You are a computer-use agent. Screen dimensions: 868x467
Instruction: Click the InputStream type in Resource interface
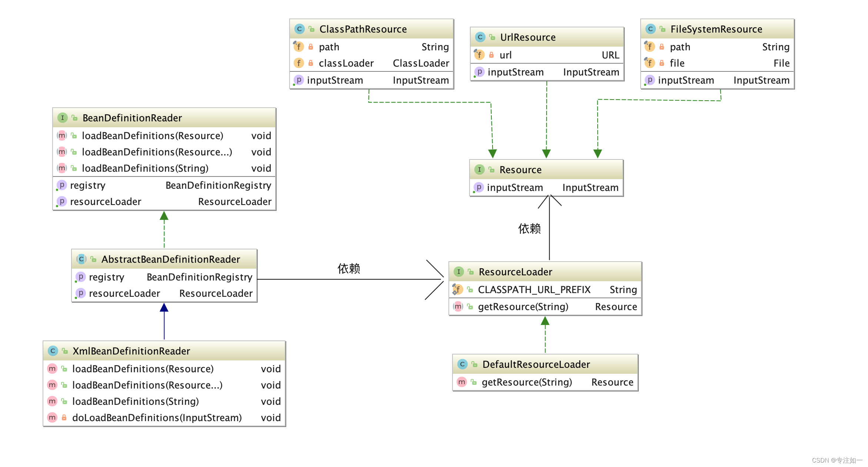590,187
